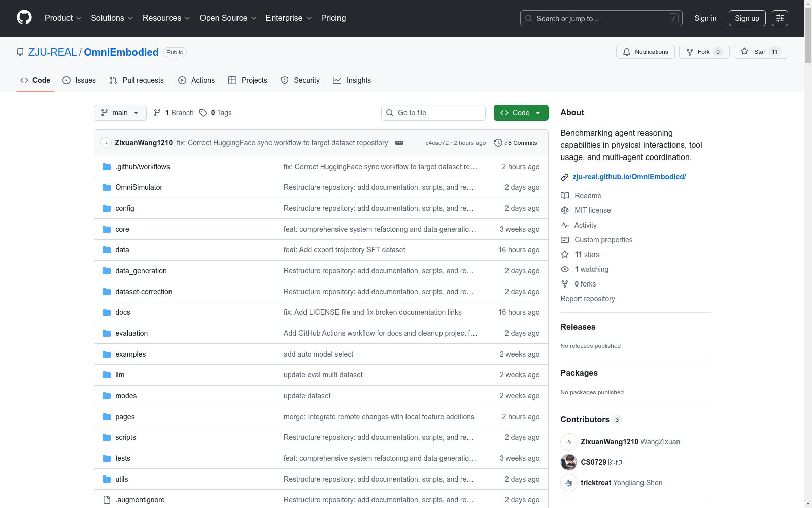Viewport: 812px width, 508px height.
Task: Click the GitHub logo icon
Action: click(x=24, y=18)
